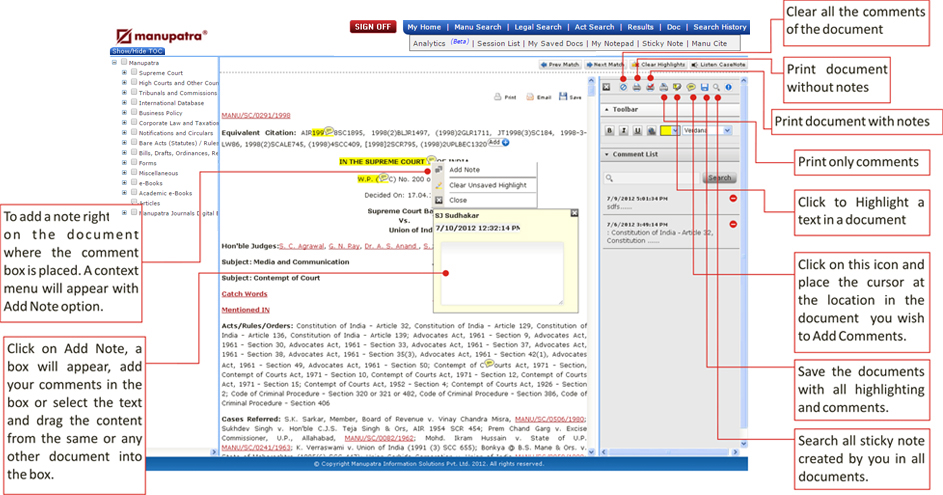
Task: Collapse the Comment List section header
Action: pos(669,155)
